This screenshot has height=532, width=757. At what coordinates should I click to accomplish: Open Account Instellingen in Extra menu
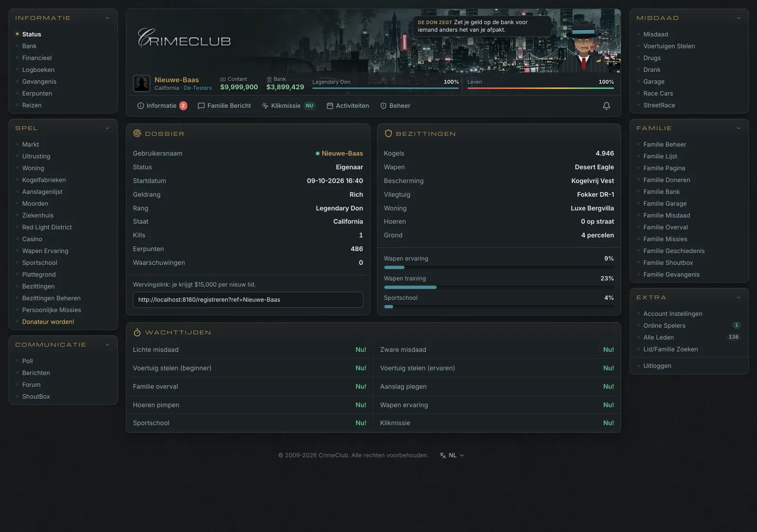673,314
